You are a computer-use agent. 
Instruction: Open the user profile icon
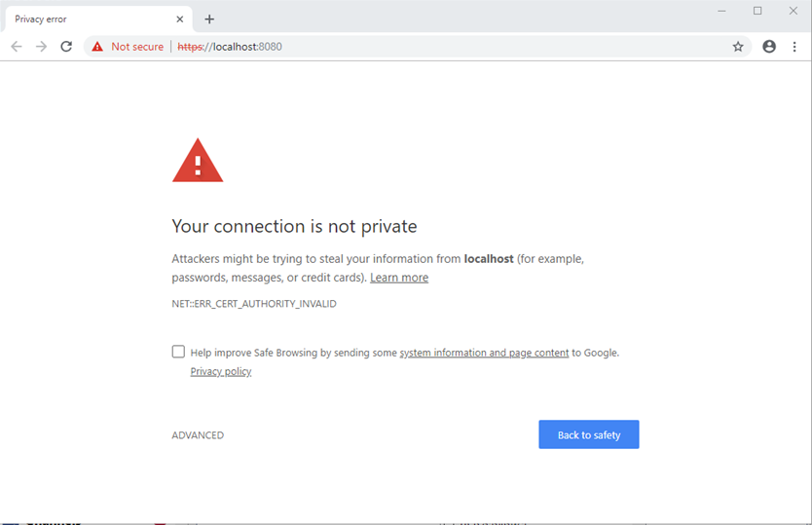[x=769, y=47]
